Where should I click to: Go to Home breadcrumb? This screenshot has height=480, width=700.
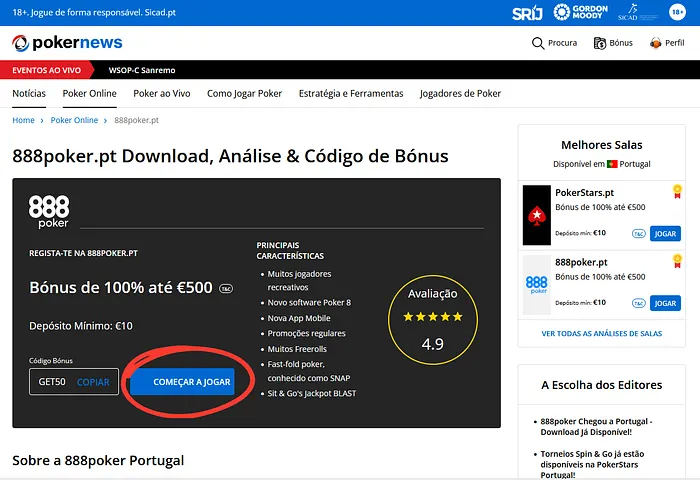[x=23, y=120]
